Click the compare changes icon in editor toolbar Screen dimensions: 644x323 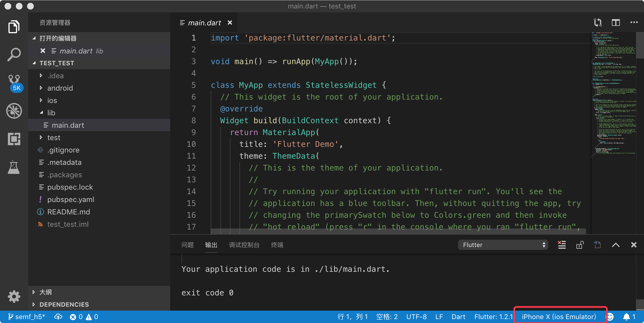598,23
